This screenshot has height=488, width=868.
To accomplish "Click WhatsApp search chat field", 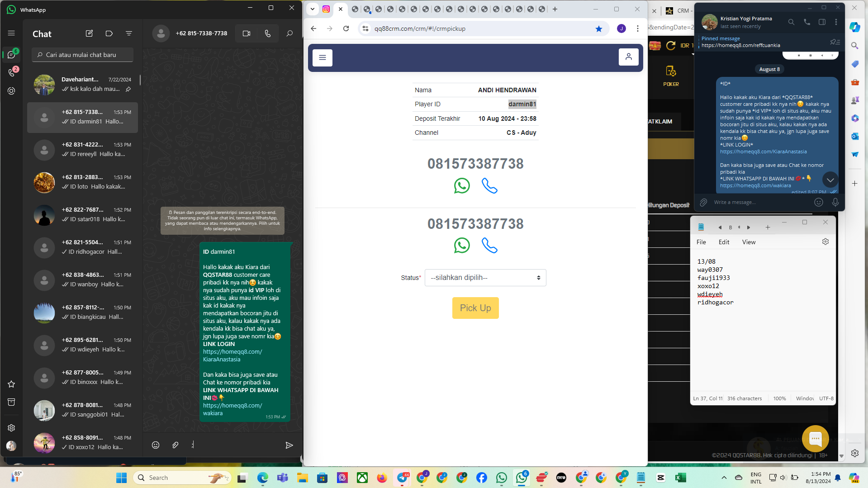I will click(x=82, y=55).
